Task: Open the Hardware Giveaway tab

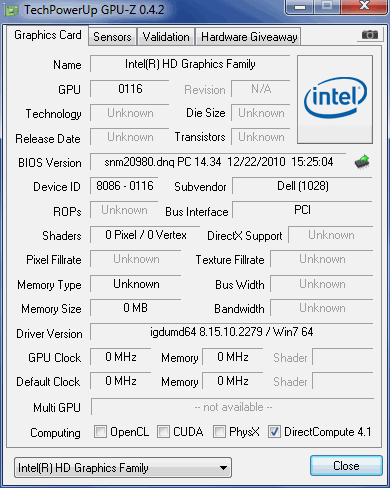Action: [249, 37]
